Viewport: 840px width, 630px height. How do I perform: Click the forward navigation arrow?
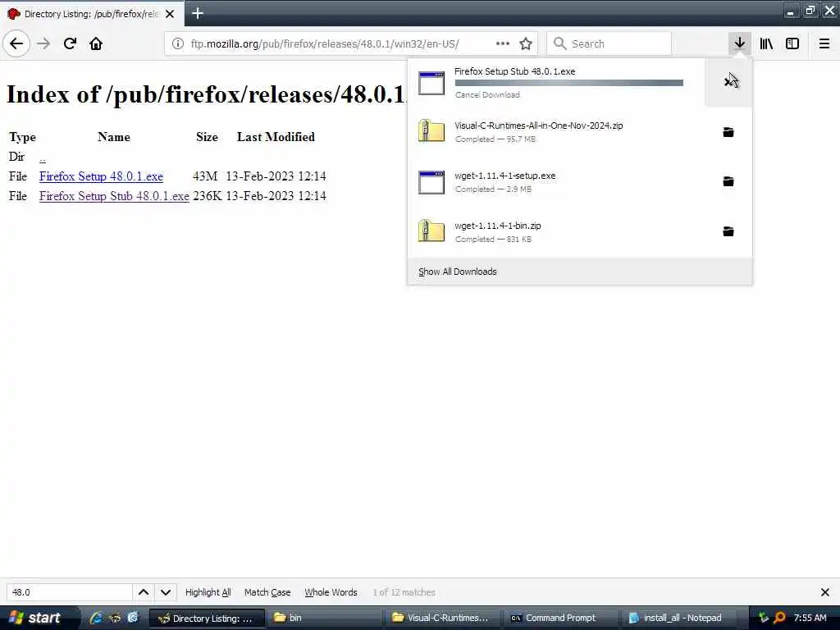coord(43,43)
